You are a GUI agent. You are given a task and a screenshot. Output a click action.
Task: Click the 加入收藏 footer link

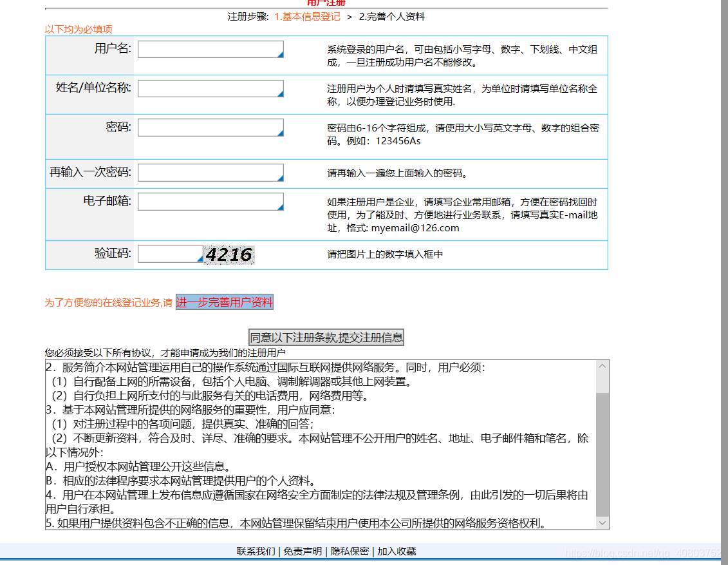tap(397, 551)
